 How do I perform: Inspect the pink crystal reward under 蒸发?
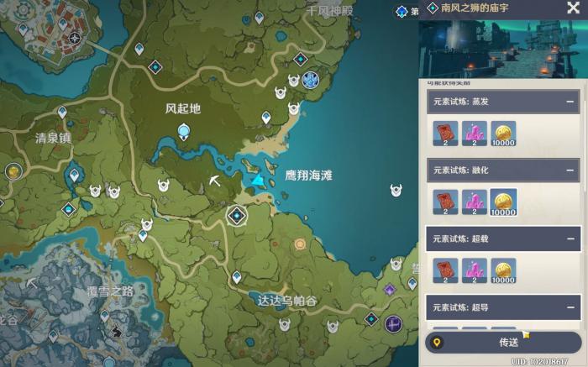coord(475,134)
